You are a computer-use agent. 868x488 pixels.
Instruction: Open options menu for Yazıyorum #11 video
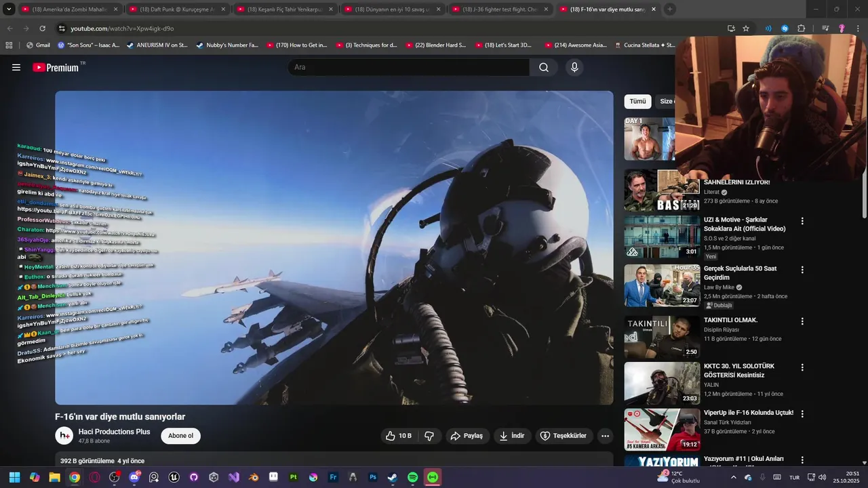(802, 460)
